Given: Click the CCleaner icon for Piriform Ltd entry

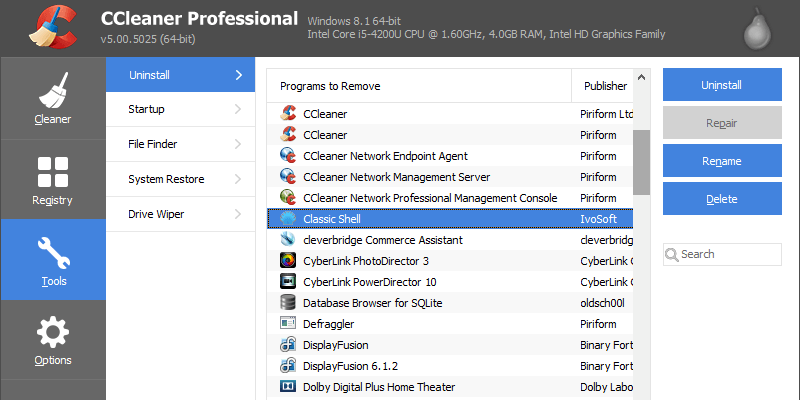Looking at the screenshot, I should (288, 114).
